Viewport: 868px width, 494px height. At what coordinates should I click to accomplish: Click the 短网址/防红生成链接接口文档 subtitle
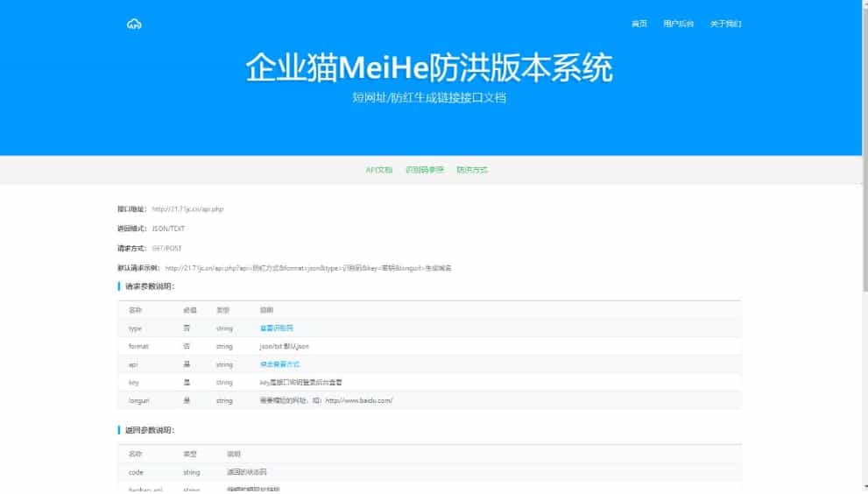tap(429, 97)
